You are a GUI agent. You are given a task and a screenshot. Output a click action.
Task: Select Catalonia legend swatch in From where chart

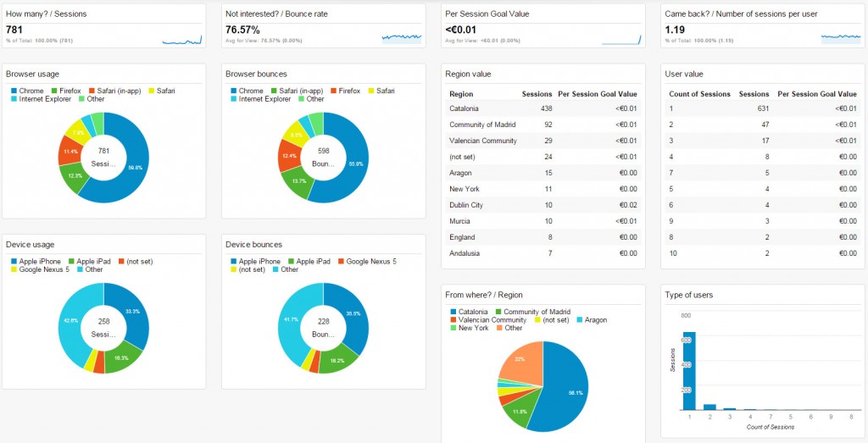453,312
